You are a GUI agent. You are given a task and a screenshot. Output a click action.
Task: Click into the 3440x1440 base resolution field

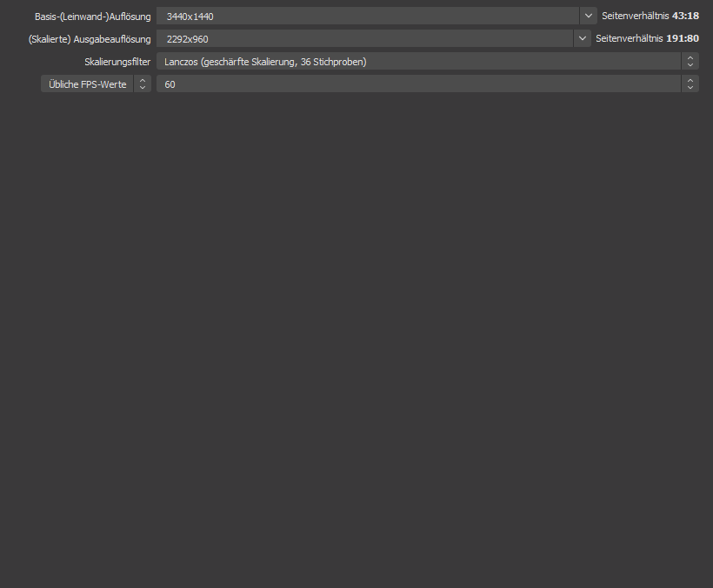[x=365, y=16]
